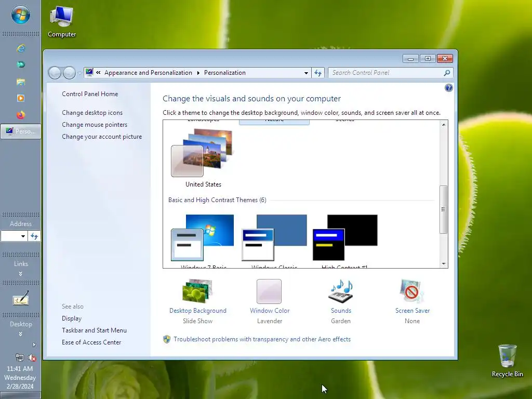Launch Internet Explorer from the taskbar

pos(21,48)
